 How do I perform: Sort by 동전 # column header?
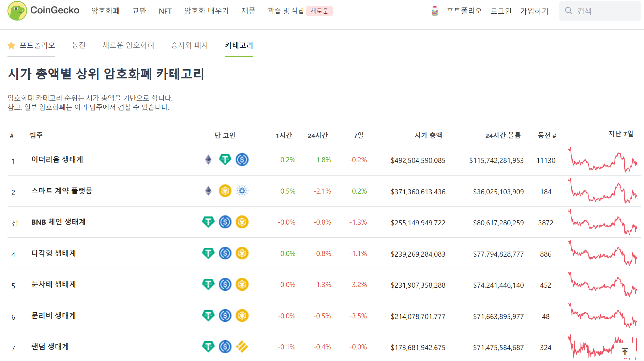[x=547, y=135]
